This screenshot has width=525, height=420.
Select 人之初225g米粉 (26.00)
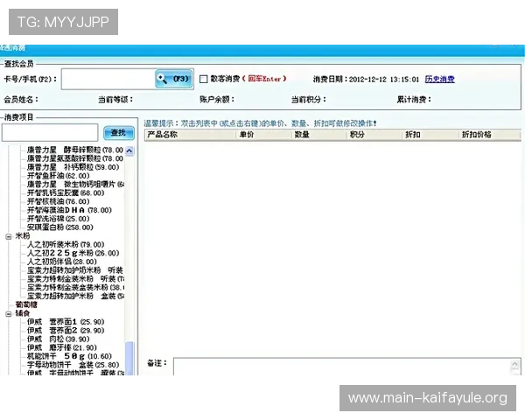73,253
